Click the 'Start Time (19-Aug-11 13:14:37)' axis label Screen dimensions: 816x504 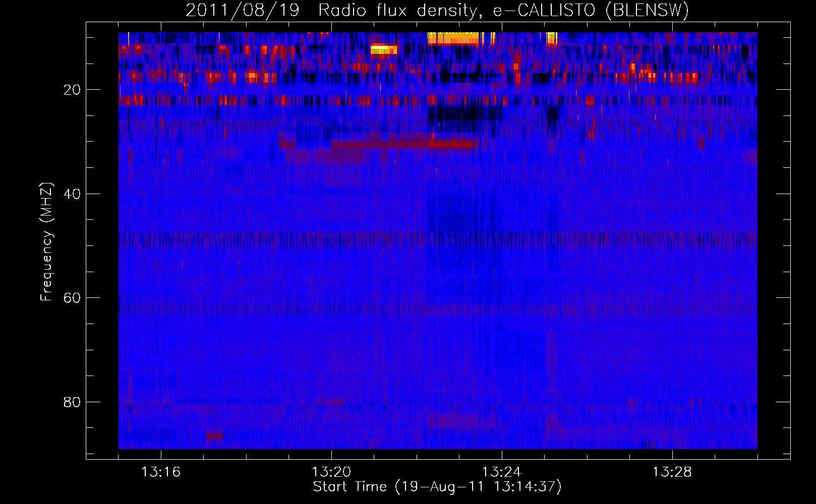[x=437, y=487]
